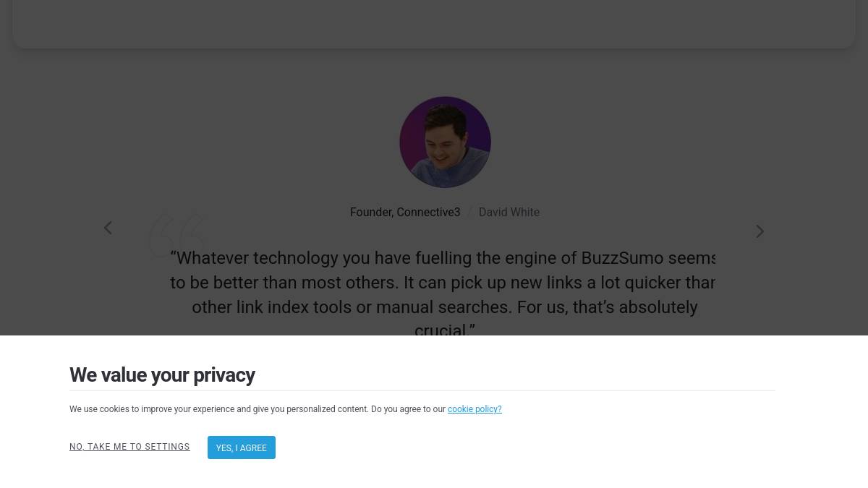Go to the previous testimonial with left arrow

[x=108, y=228]
